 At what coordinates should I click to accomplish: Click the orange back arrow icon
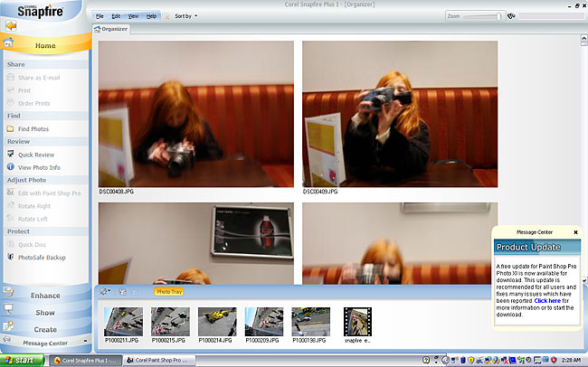pos(11,25)
